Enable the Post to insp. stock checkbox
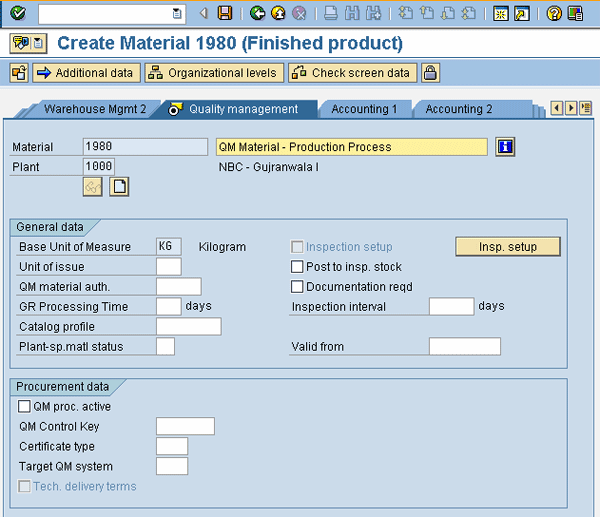 point(297,267)
